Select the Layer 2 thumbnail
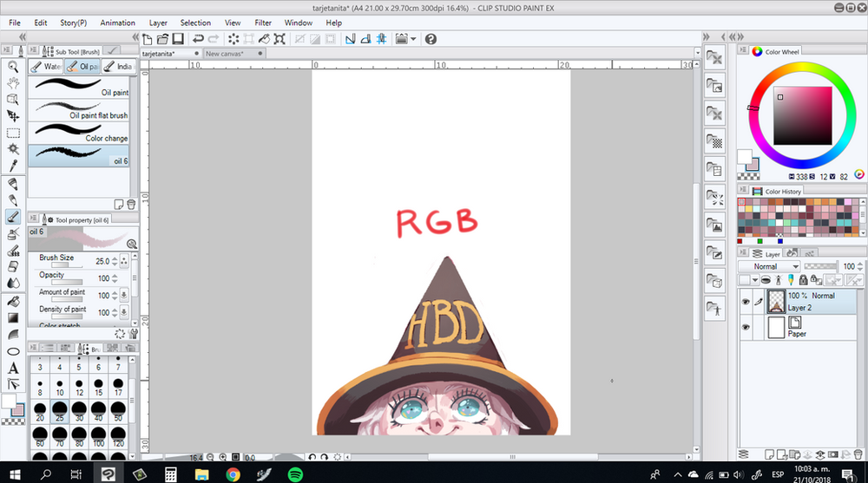 pos(776,302)
